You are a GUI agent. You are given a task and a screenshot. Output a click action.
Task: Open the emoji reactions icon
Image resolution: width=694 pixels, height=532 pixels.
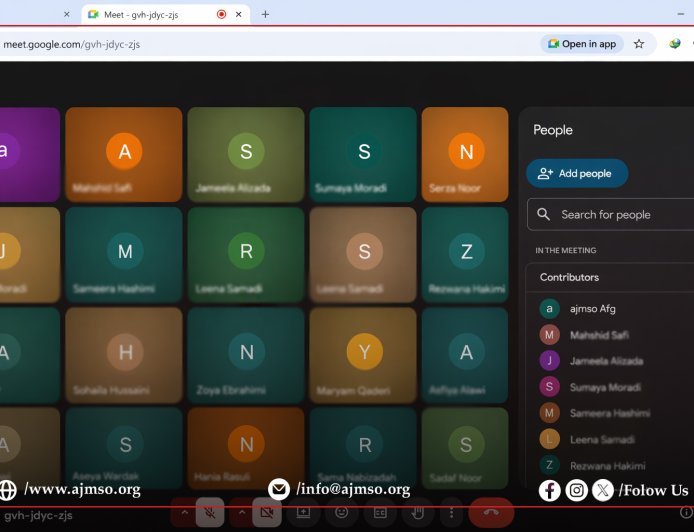click(x=341, y=512)
